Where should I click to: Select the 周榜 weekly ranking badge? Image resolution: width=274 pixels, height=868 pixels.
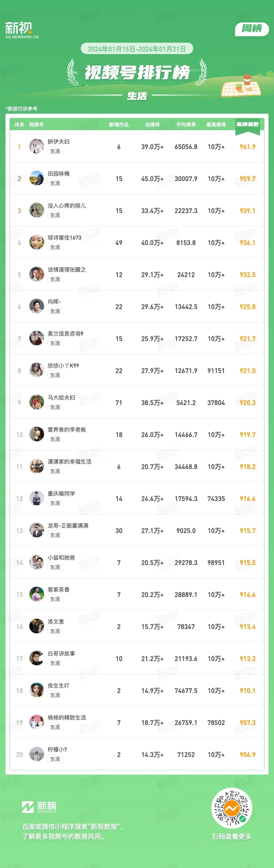[252, 29]
